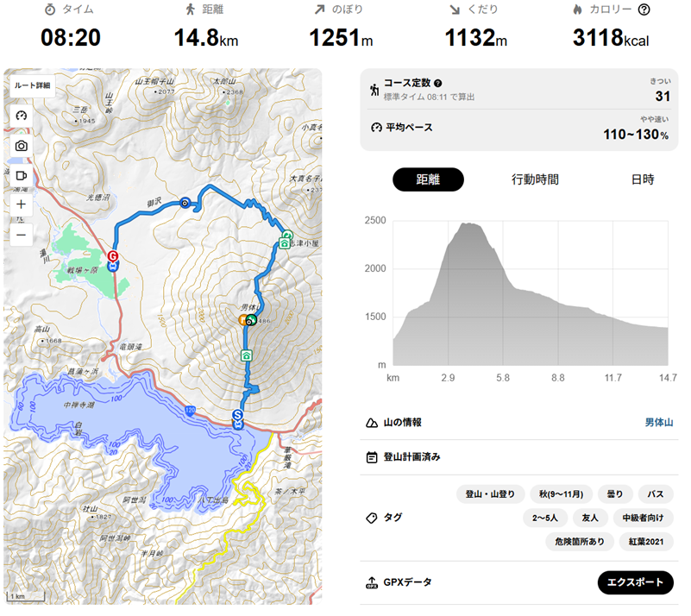Screen dimensions: 691x616
Task: Open the コース定数 help icon
Action: tap(437, 83)
